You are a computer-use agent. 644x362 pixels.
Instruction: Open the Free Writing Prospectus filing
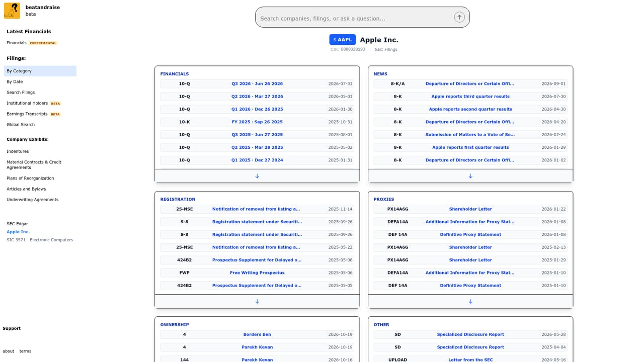click(257, 273)
